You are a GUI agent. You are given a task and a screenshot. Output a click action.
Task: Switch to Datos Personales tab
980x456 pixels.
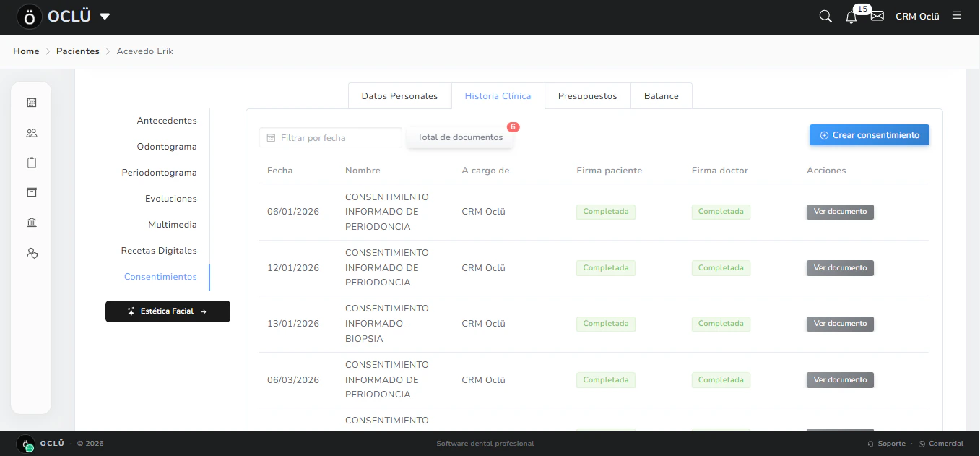[399, 96]
